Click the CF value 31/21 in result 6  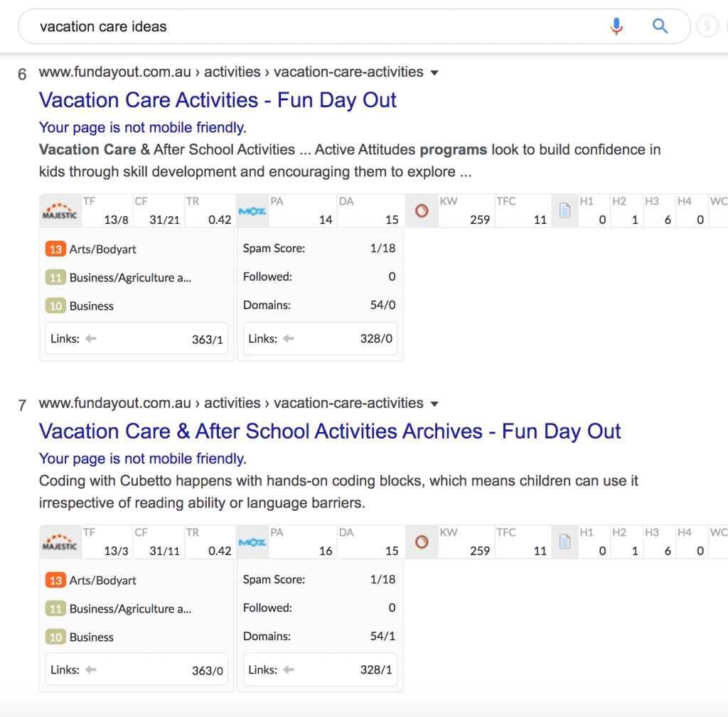point(164,220)
